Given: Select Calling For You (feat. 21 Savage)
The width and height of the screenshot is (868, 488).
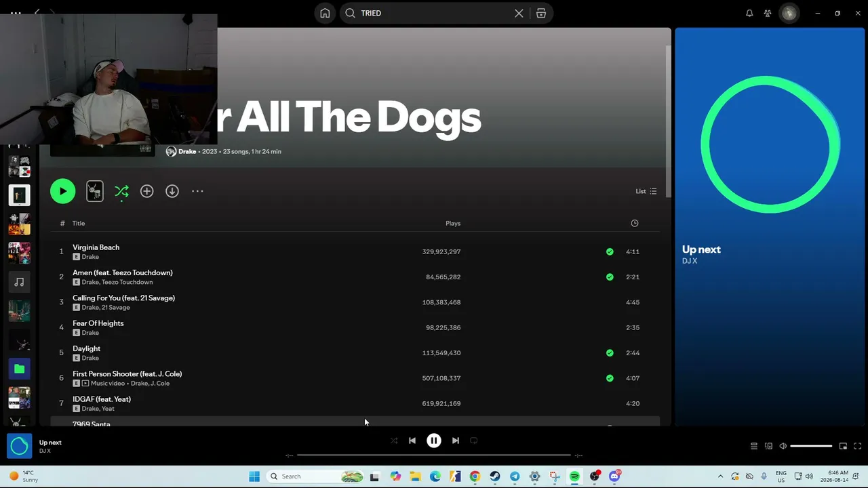Looking at the screenshot, I should point(123,298).
